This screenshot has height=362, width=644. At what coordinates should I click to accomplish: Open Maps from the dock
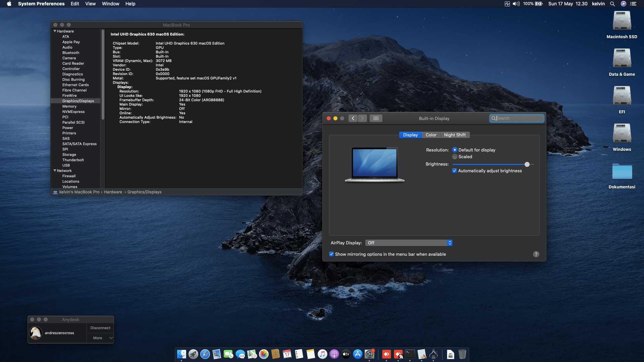click(x=252, y=354)
